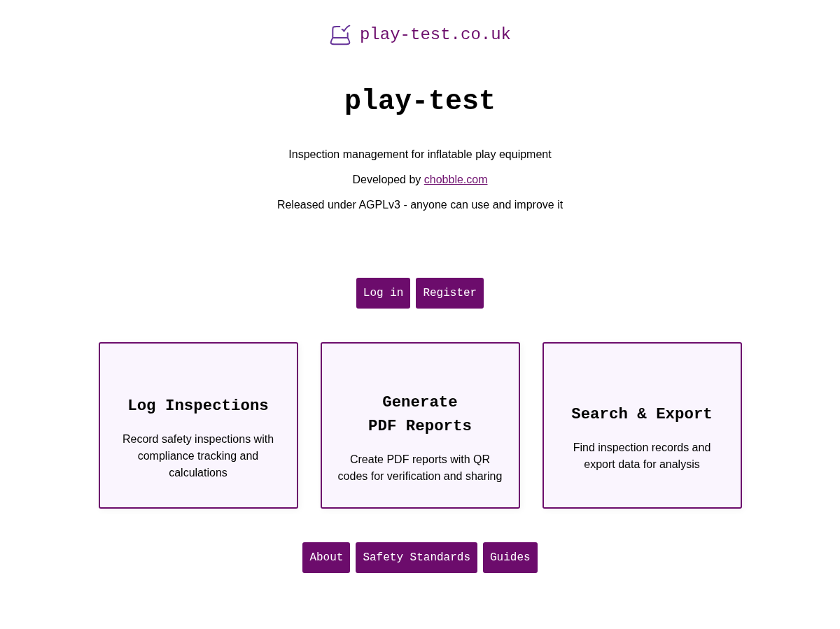This screenshot has height=629, width=840.
Task: Select the Search & Export card
Action: [641, 425]
